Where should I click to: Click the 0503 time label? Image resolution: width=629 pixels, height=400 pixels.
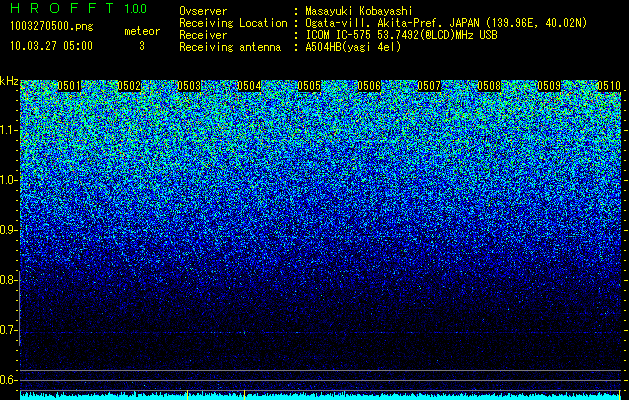(x=189, y=86)
